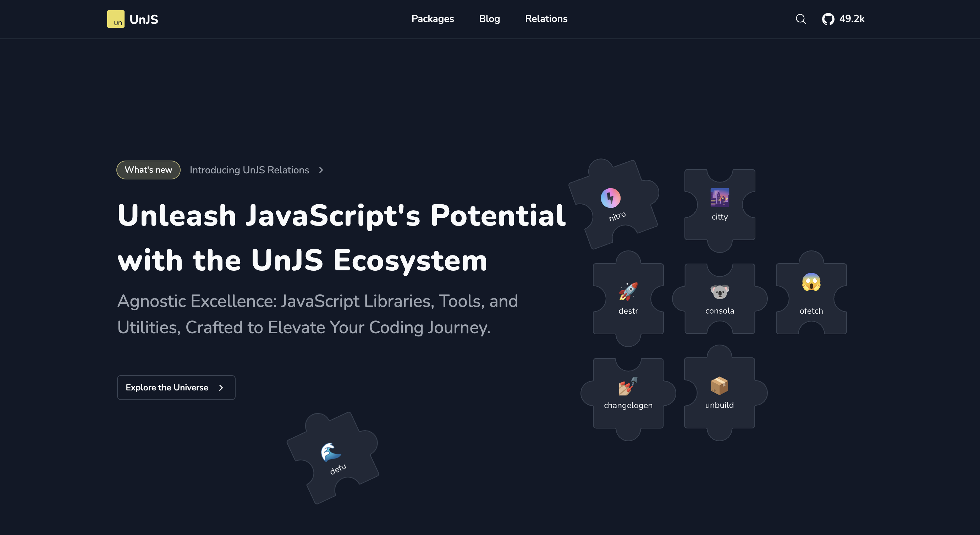Click the changelogen nail polish icon

point(628,386)
